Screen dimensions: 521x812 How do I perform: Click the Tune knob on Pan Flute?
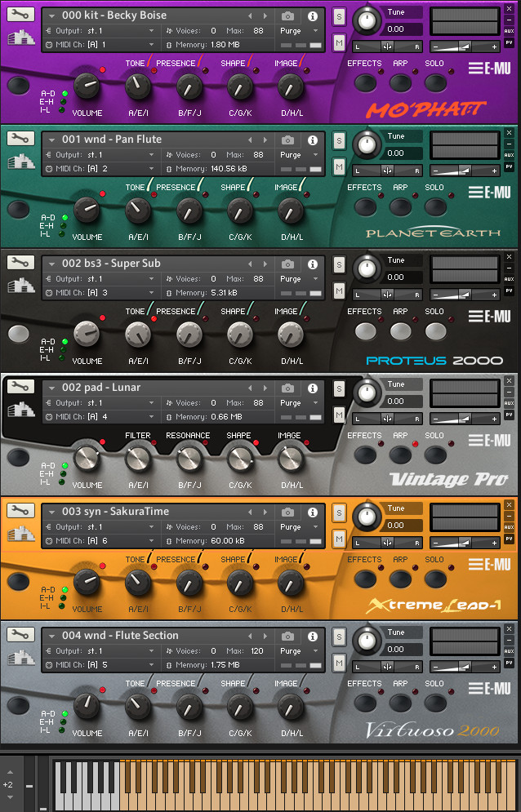click(x=367, y=144)
